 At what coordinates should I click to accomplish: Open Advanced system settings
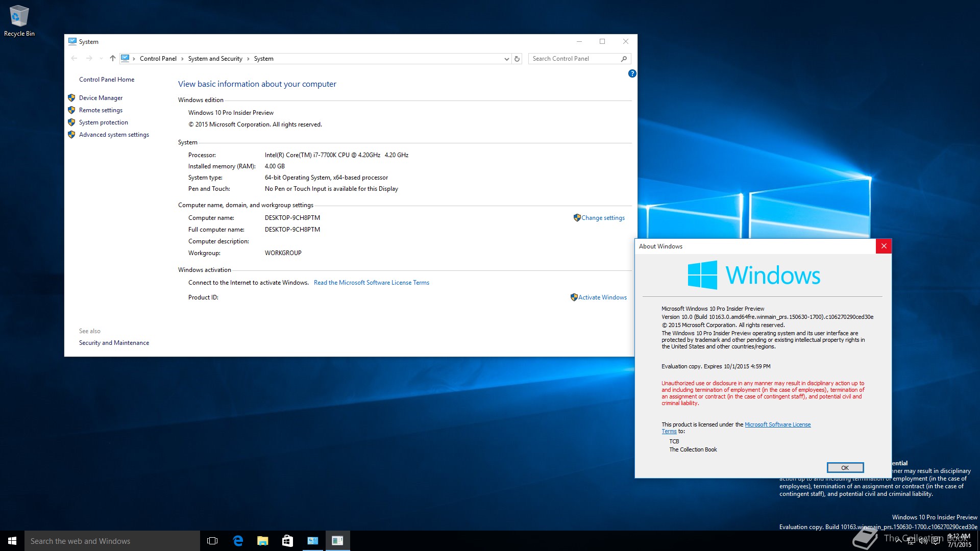point(114,135)
